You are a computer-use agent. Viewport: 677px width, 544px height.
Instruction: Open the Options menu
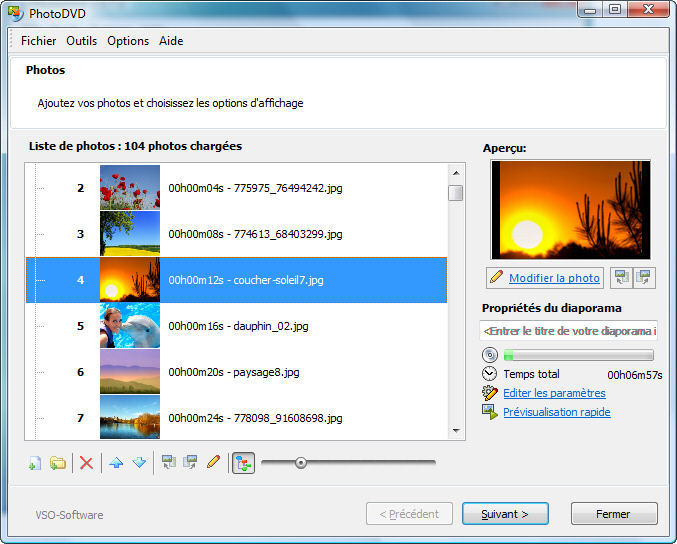coord(128,41)
